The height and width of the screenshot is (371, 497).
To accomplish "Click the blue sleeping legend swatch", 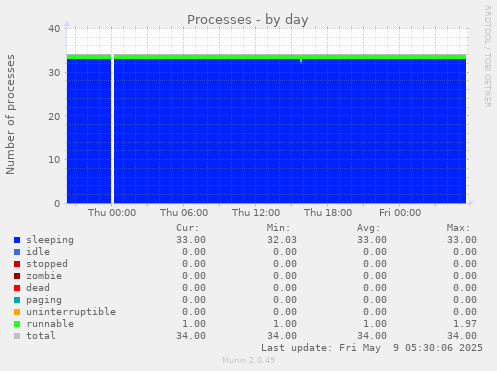I will click(17, 240).
